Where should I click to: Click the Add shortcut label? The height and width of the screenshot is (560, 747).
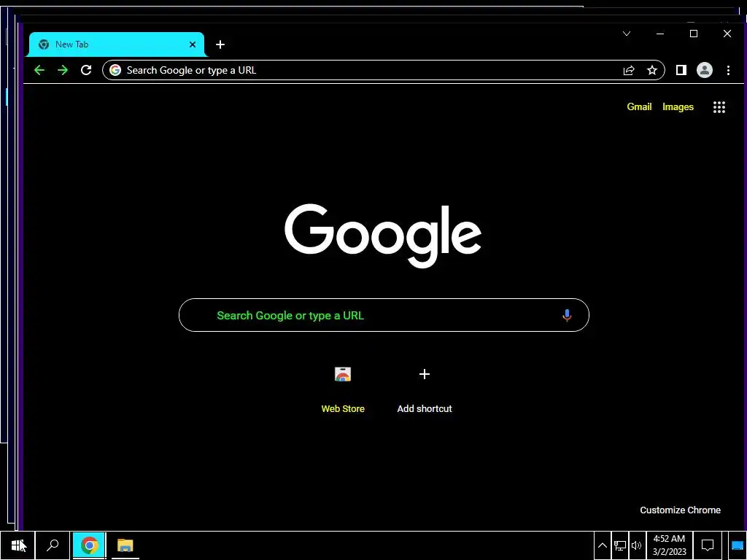point(425,408)
